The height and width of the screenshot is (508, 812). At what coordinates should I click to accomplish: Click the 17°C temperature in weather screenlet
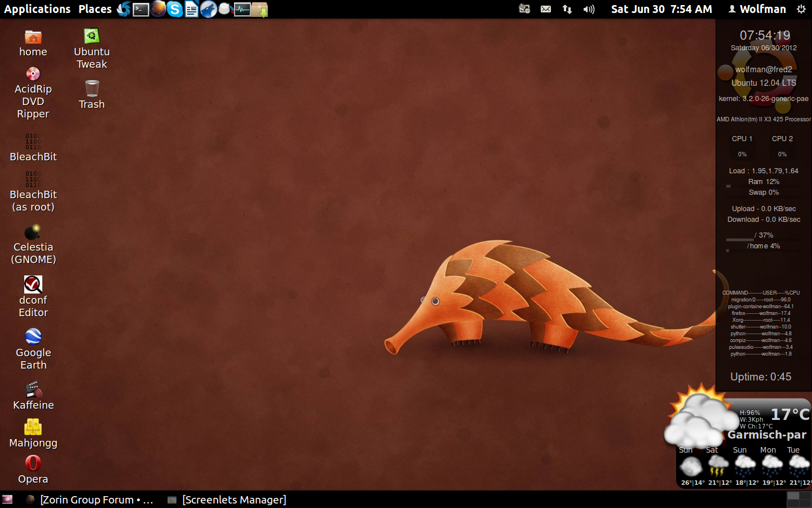pyautogui.click(x=790, y=415)
